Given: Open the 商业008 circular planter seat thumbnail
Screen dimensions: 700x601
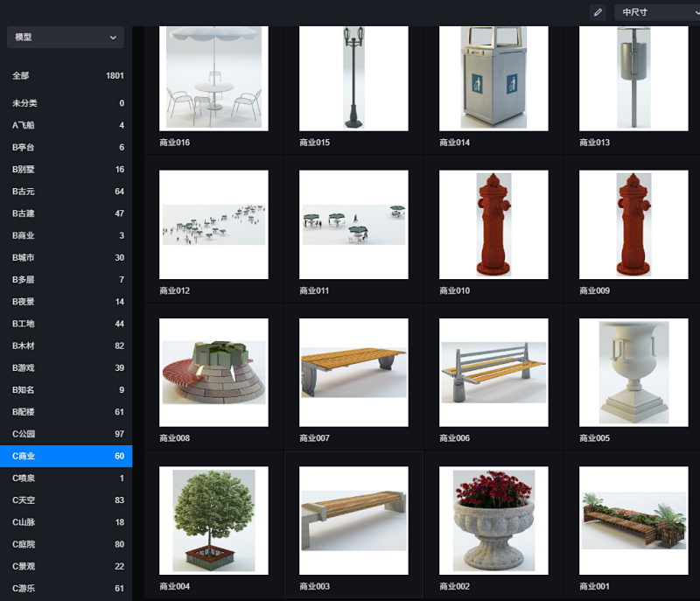Looking at the screenshot, I should 213,373.
